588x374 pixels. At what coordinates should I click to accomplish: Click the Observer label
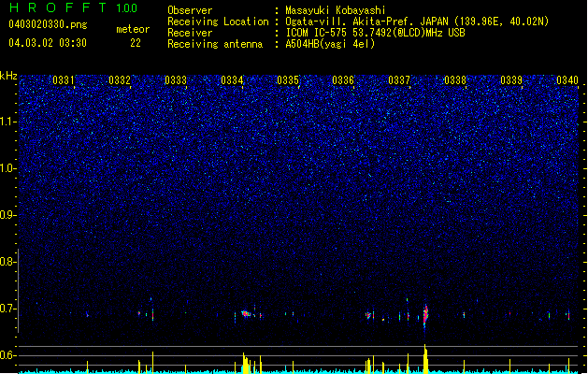(190, 10)
